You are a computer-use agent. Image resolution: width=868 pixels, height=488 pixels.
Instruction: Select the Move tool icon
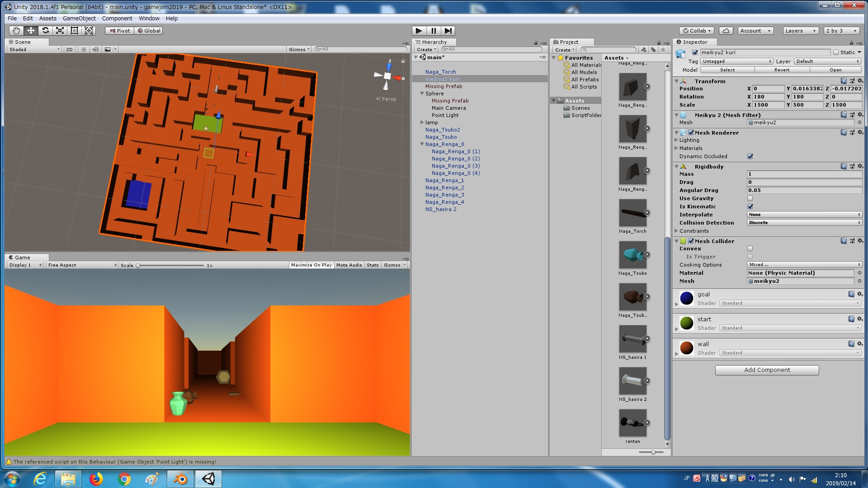click(x=31, y=31)
